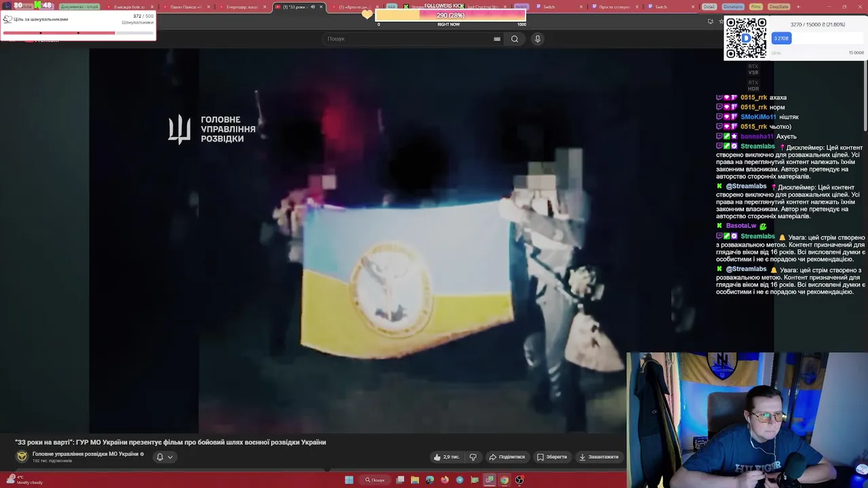This screenshot has width=868, height=488.
Task: Like the video with thumbs-up button
Action: 446,457
